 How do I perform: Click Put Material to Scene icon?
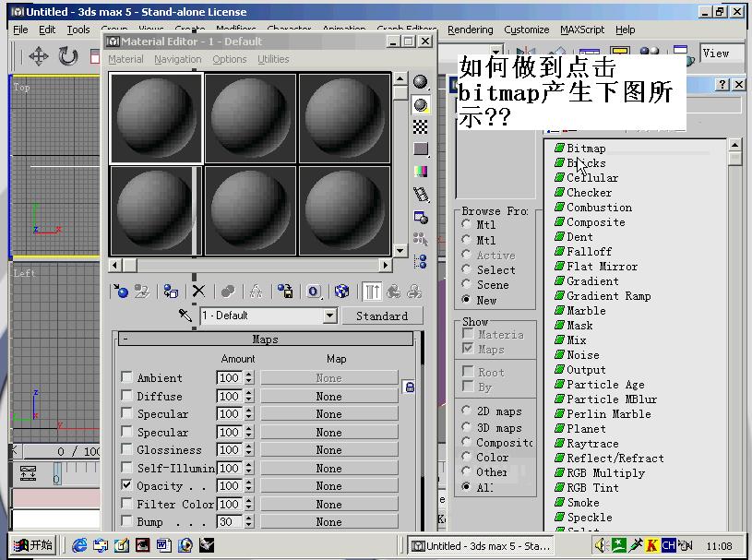142,291
